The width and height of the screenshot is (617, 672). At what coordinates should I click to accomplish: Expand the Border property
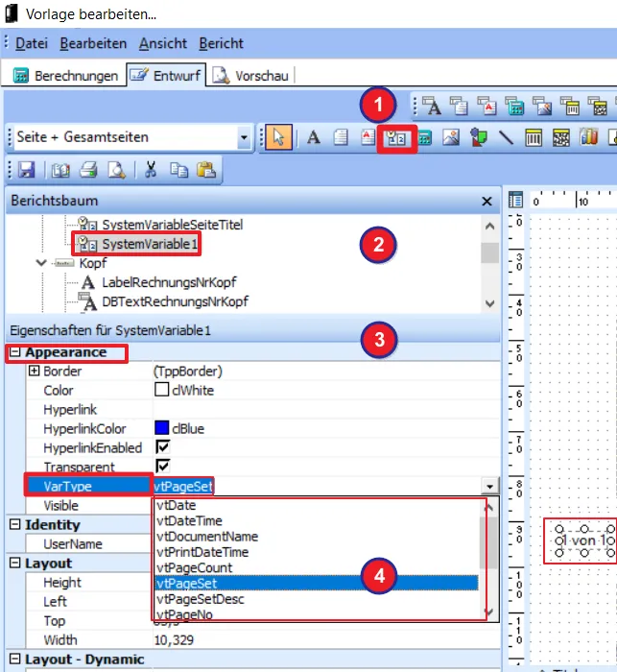(35, 372)
